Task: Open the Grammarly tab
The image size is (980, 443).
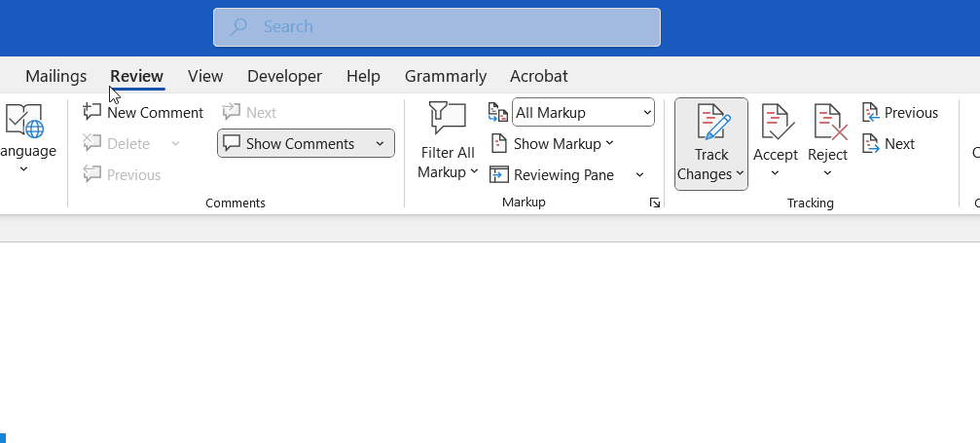Action: (446, 76)
